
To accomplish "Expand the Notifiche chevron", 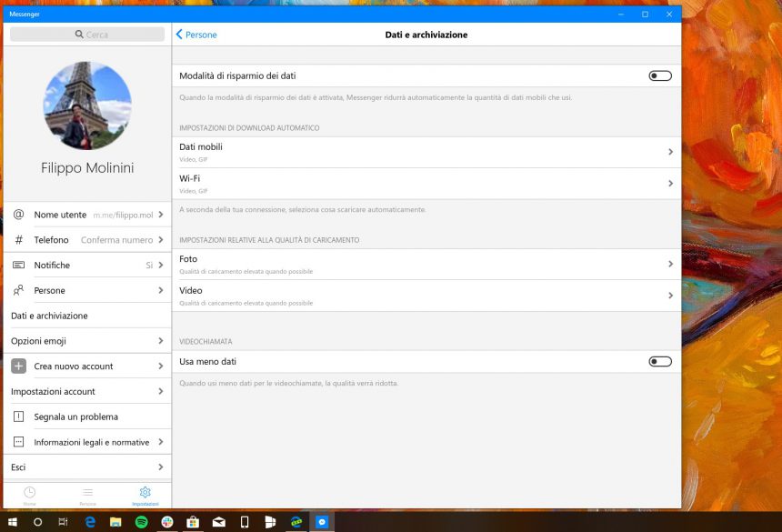I will [161, 265].
